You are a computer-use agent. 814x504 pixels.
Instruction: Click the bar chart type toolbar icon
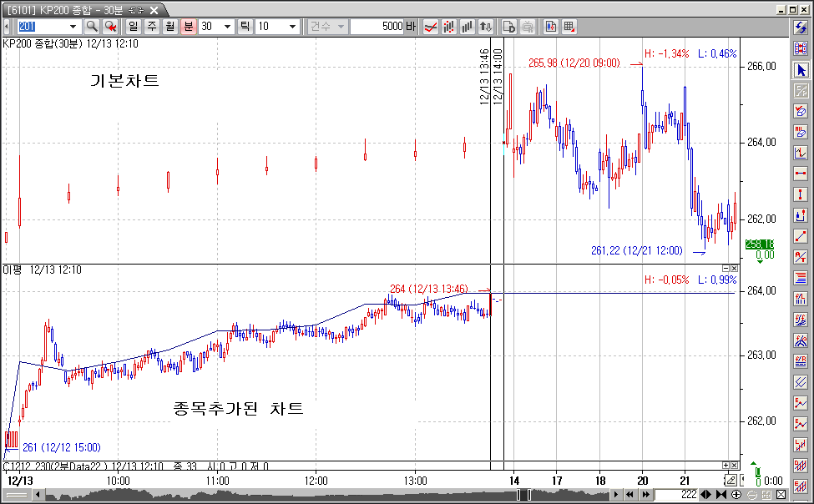point(468,27)
